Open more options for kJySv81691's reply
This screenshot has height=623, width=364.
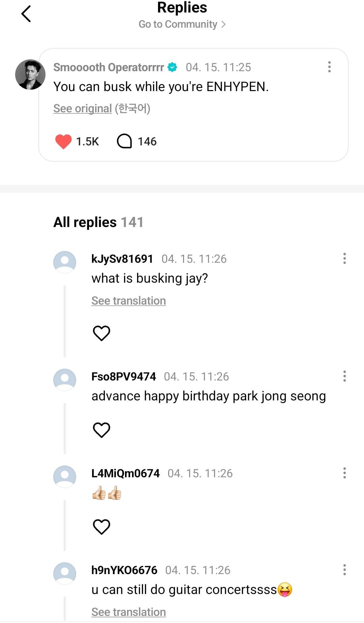(x=344, y=258)
